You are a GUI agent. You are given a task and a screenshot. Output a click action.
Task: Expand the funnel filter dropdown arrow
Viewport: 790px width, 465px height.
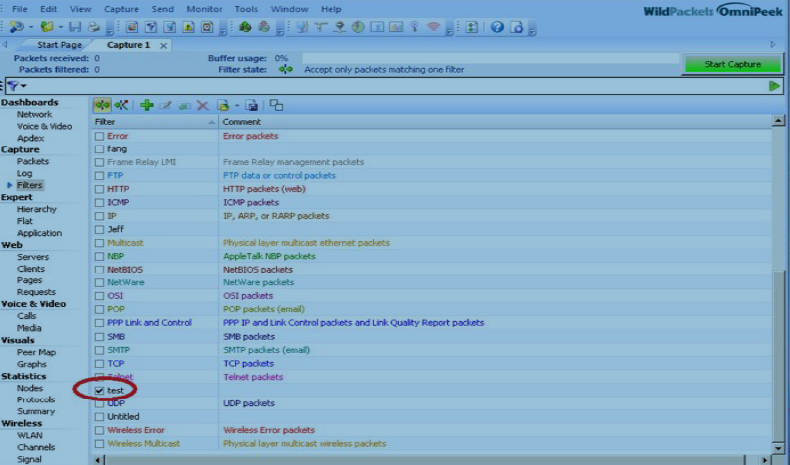[23, 86]
